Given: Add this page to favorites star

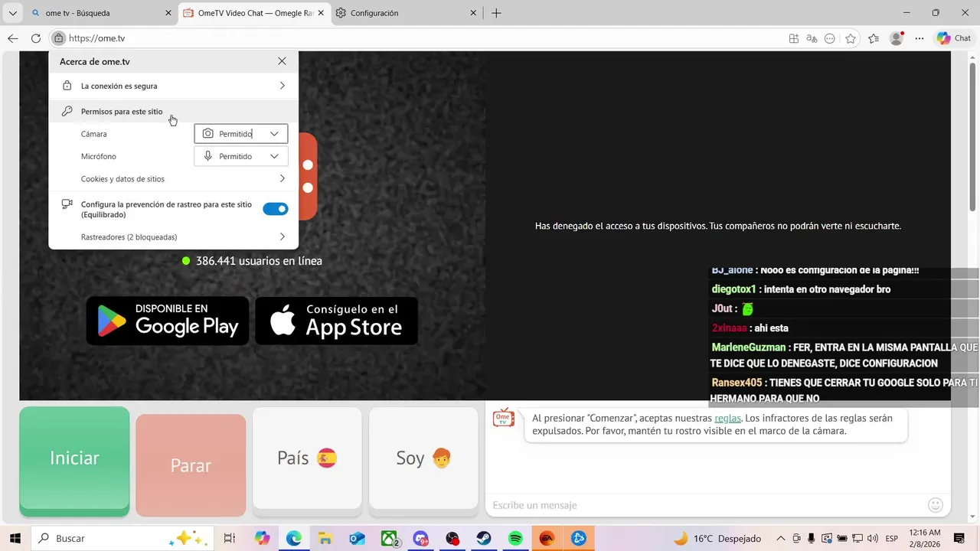Looking at the screenshot, I should [851, 38].
